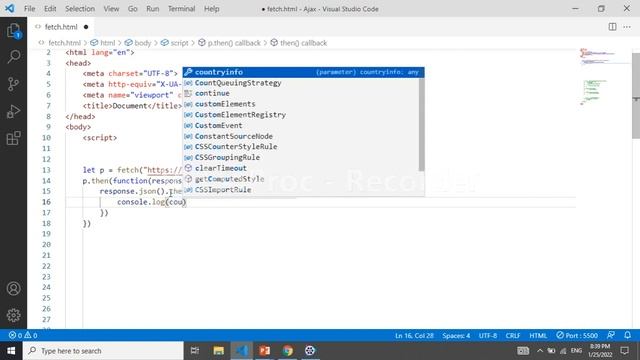This screenshot has height=360, width=640.
Task: Click the suggestion list scrollbar
Action: tap(422, 124)
